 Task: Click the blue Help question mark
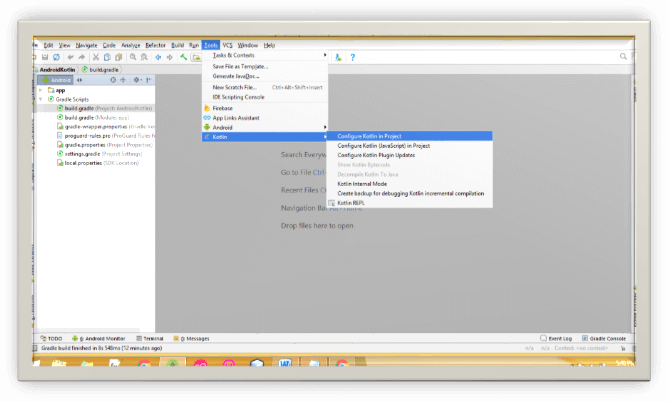353,57
